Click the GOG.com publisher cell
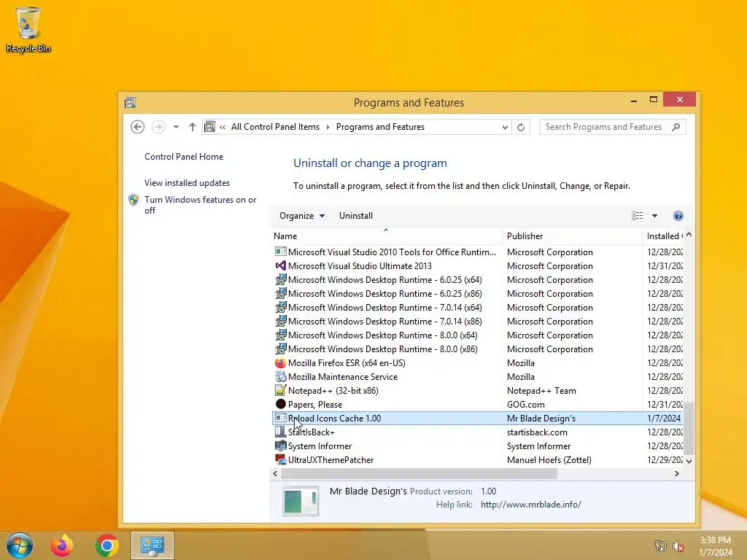 tap(525, 404)
